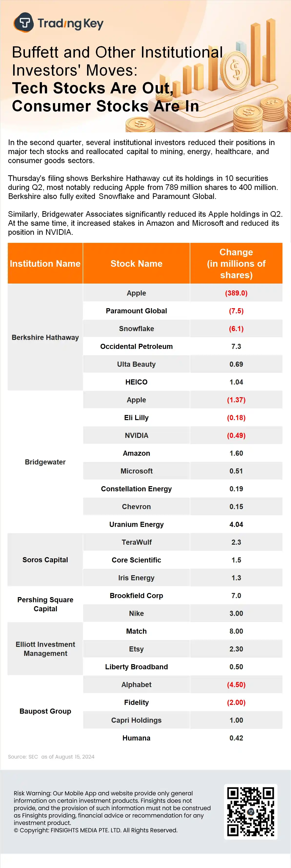Screen dimensions: 291x868
Task: Click the Source: SEC date footnote
Action: [51, 757]
